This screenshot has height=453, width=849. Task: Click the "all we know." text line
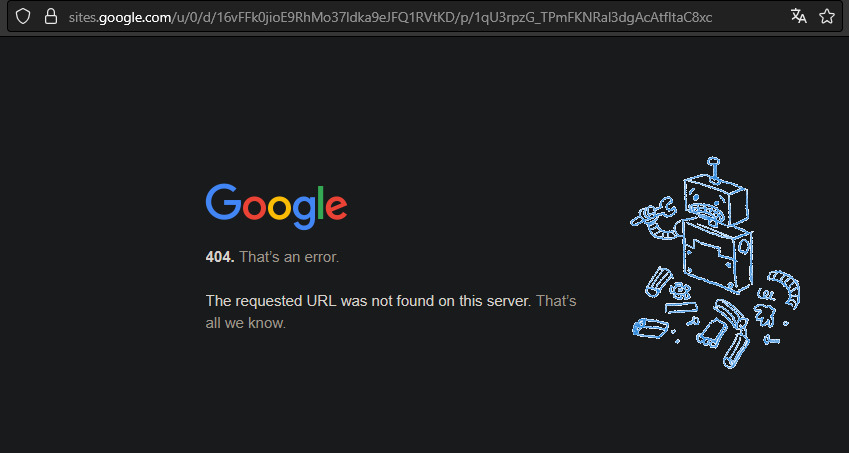[245, 324]
